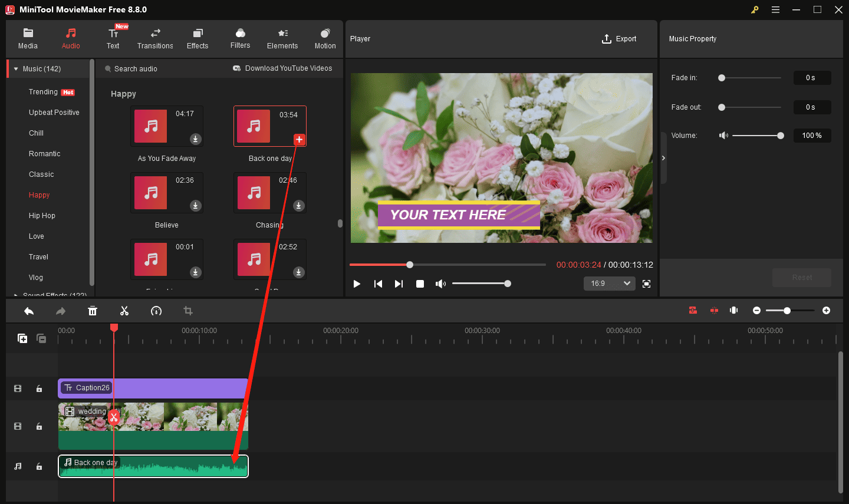The height and width of the screenshot is (504, 849).
Task: Jump to next frame
Action: [399, 284]
